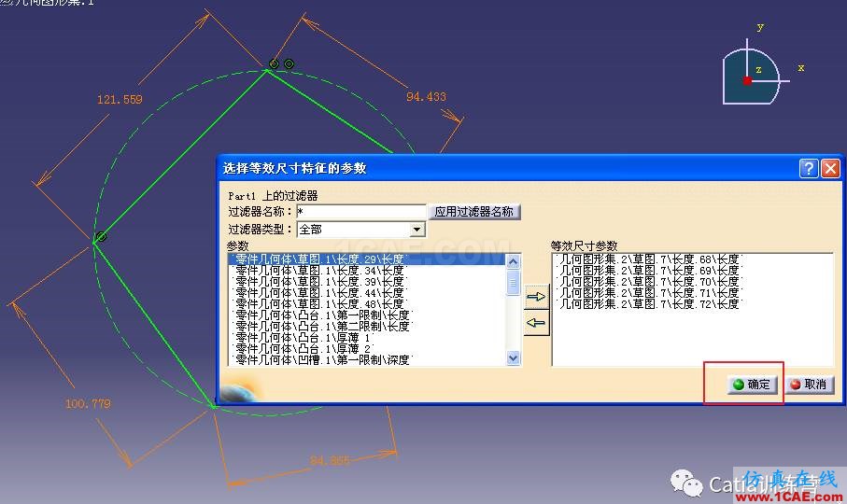
Task: Select 零件几何体\草图.1\长度.34\长度 row
Action: (367, 271)
